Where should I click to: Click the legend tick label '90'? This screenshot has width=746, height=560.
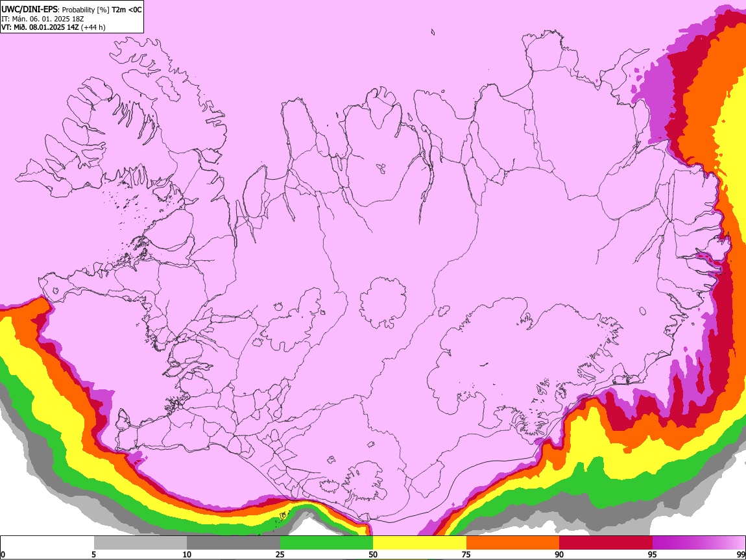[559, 554]
